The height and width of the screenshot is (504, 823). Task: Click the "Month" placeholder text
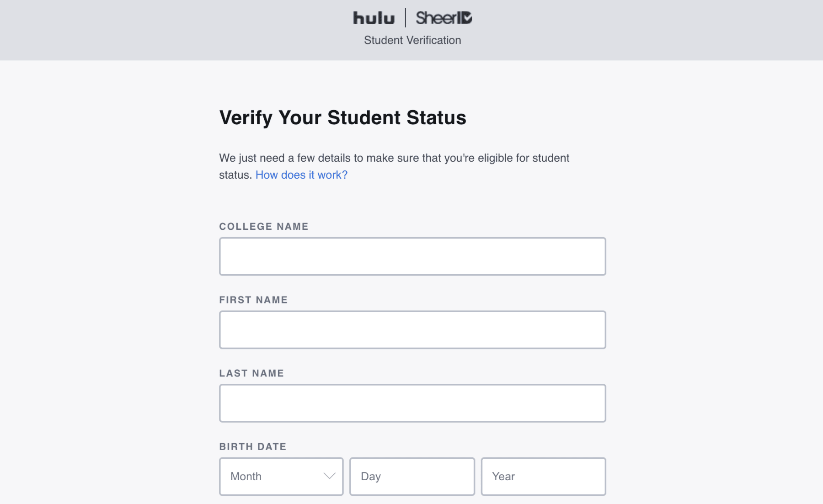246,476
